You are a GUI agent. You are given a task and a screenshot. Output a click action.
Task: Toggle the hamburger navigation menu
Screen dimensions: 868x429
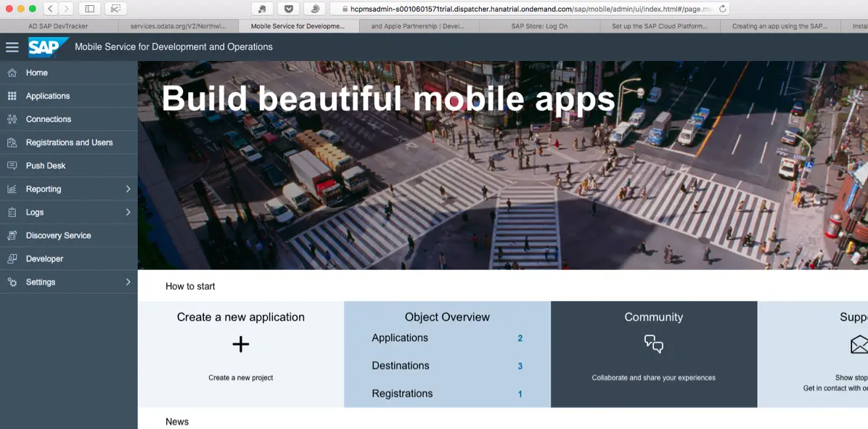(x=12, y=47)
